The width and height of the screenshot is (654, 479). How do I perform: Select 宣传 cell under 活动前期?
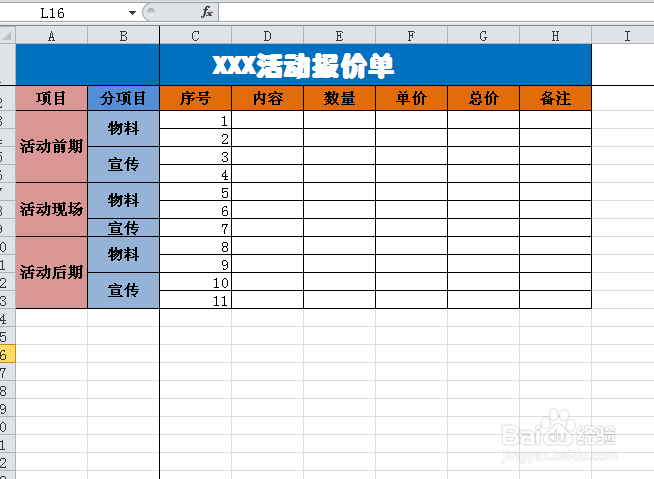(123, 164)
